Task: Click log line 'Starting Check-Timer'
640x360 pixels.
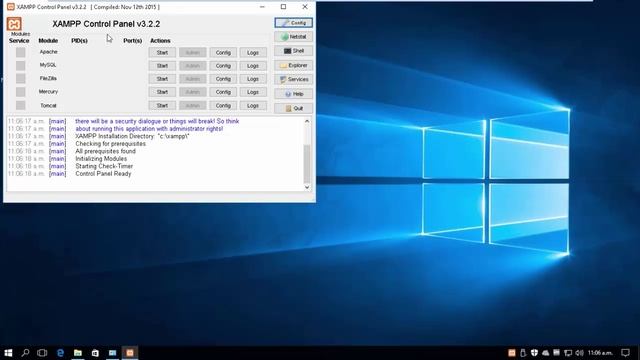Action: (x=104, y=166)
